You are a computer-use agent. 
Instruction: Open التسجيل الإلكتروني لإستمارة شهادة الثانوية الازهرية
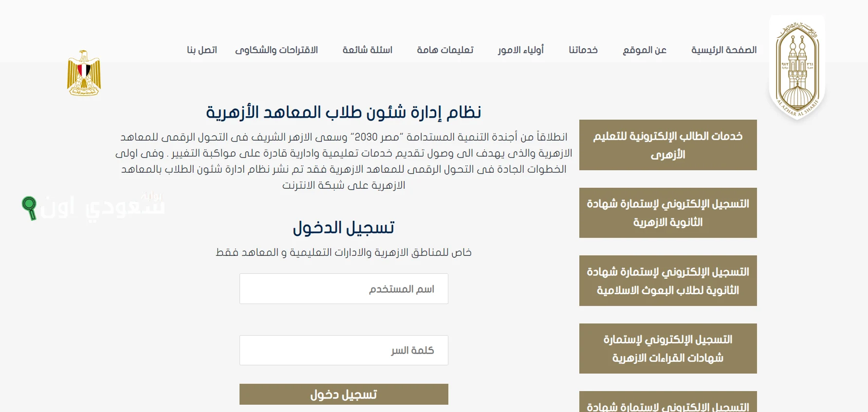click(x=667, y=213)
